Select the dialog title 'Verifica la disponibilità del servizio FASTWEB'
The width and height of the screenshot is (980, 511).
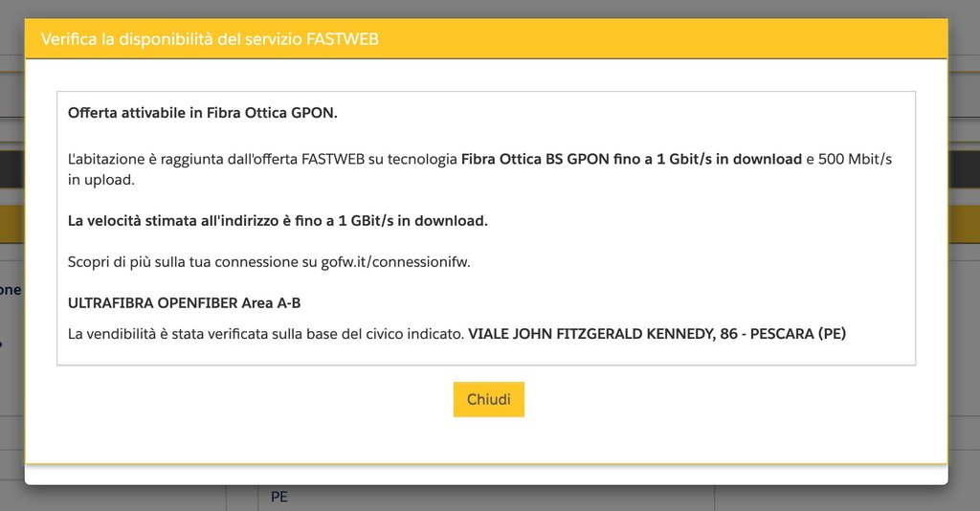(210, 38)
